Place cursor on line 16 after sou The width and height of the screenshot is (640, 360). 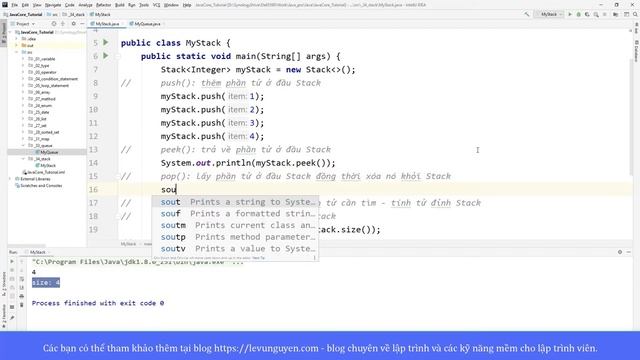click(176, 189)
